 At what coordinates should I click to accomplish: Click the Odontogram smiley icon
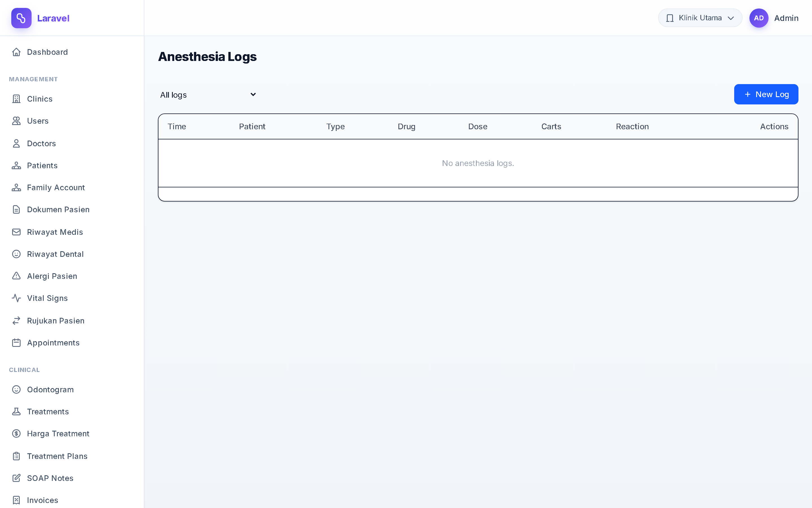16,389
